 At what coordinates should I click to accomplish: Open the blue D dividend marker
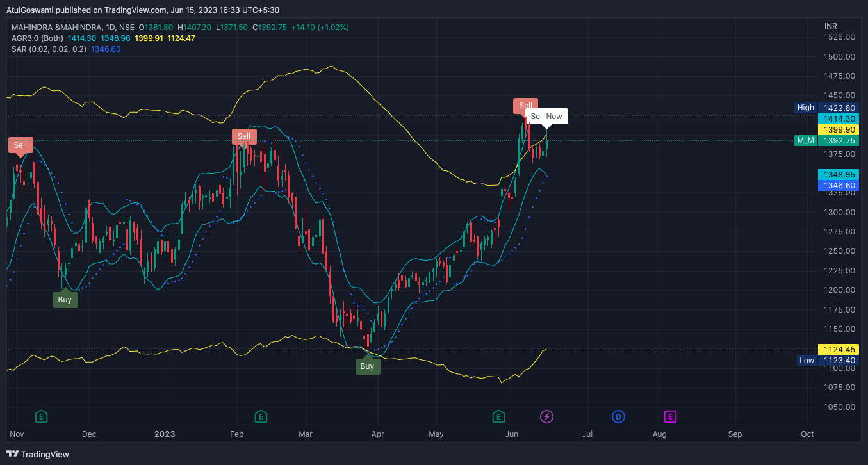pyautogui.click(x=618, y=417)
